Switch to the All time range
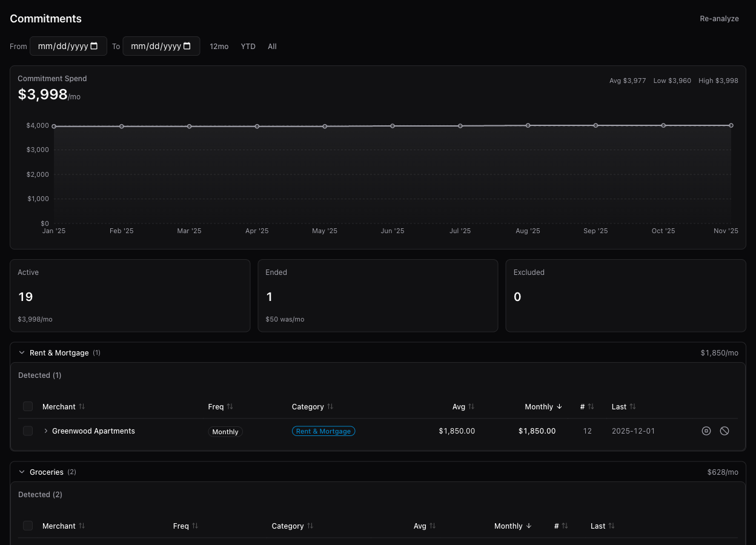756x545 pixels. [x=272, y=46]
